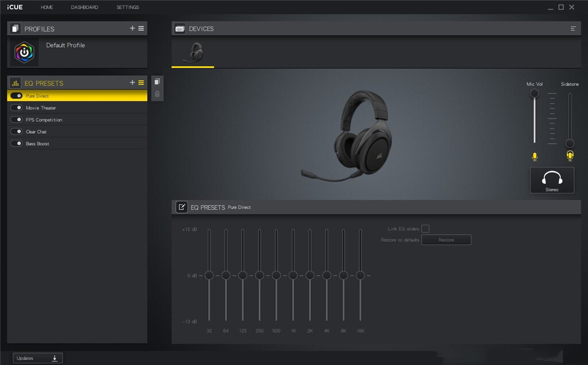
Task: Open the Devices panel options menu
Action: [x=573, y=29]
